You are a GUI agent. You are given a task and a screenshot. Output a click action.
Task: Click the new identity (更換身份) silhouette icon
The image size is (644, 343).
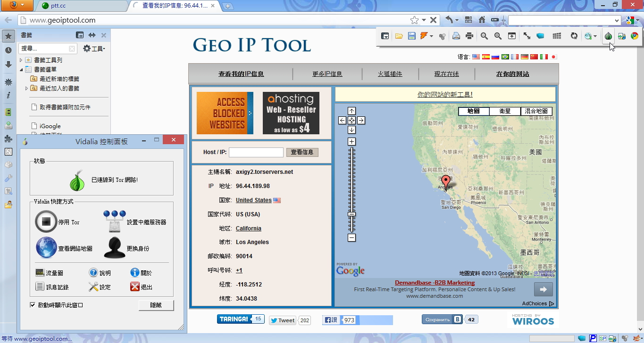click(114, 248)
